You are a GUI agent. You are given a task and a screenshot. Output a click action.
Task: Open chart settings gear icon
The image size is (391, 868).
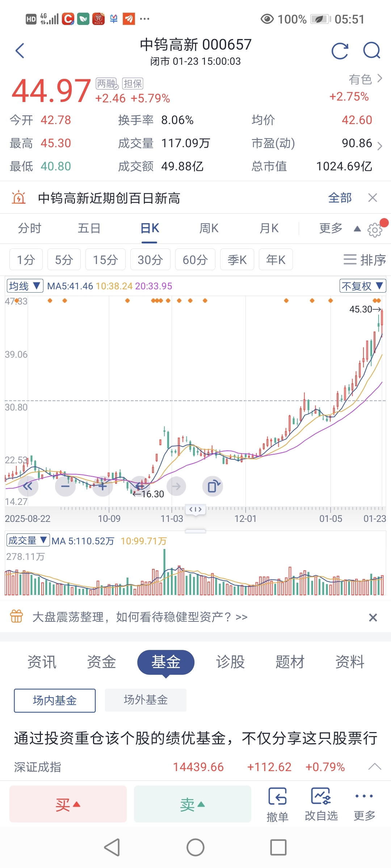(375, 230)
